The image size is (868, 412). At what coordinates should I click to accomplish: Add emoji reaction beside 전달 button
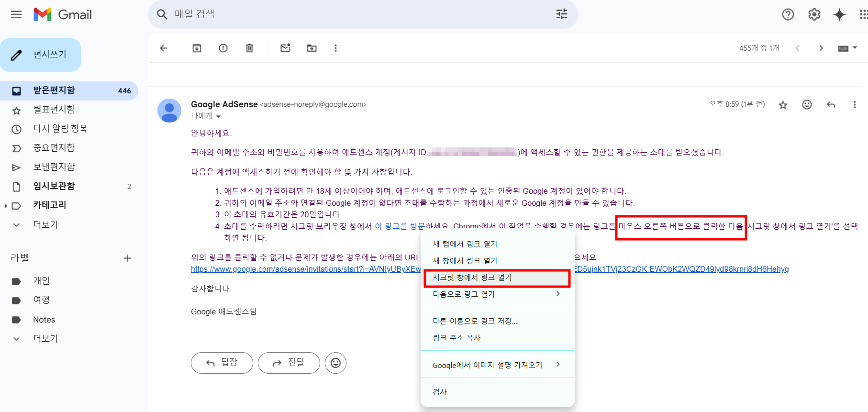[x=335, y=363]
